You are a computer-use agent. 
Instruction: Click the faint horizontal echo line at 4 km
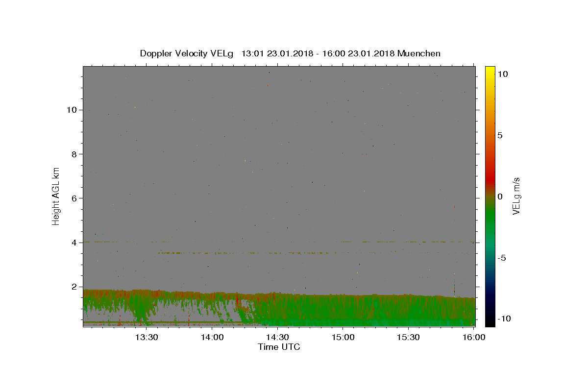pyautogui.click(x=279, y=242)
